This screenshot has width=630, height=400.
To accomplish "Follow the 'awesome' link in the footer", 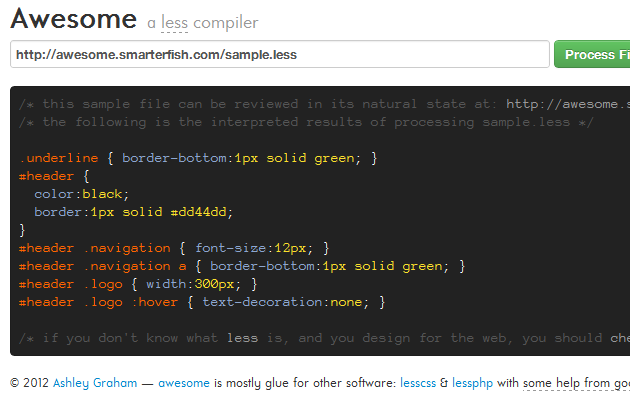I will tap(184, 382).
